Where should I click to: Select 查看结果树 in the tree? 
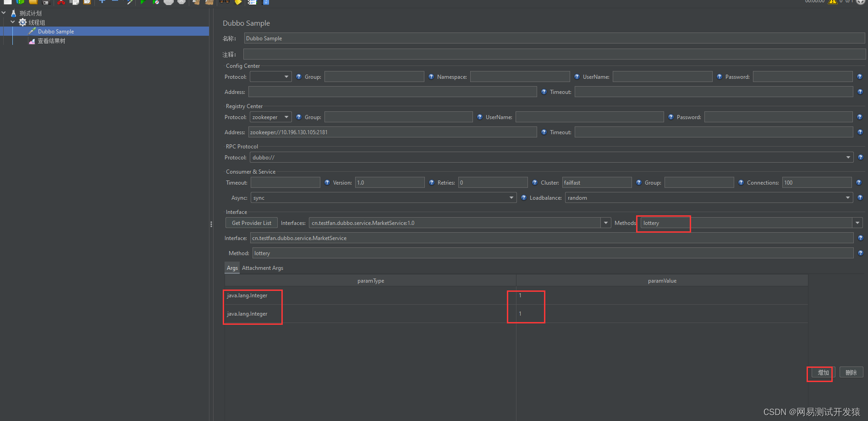(51, 41)
